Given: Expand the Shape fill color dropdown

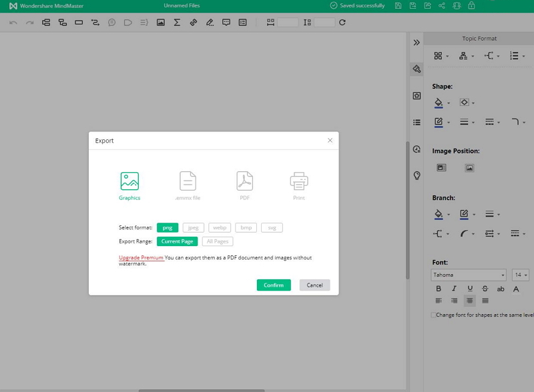Looking at the screenshot, I should point(449,103).
